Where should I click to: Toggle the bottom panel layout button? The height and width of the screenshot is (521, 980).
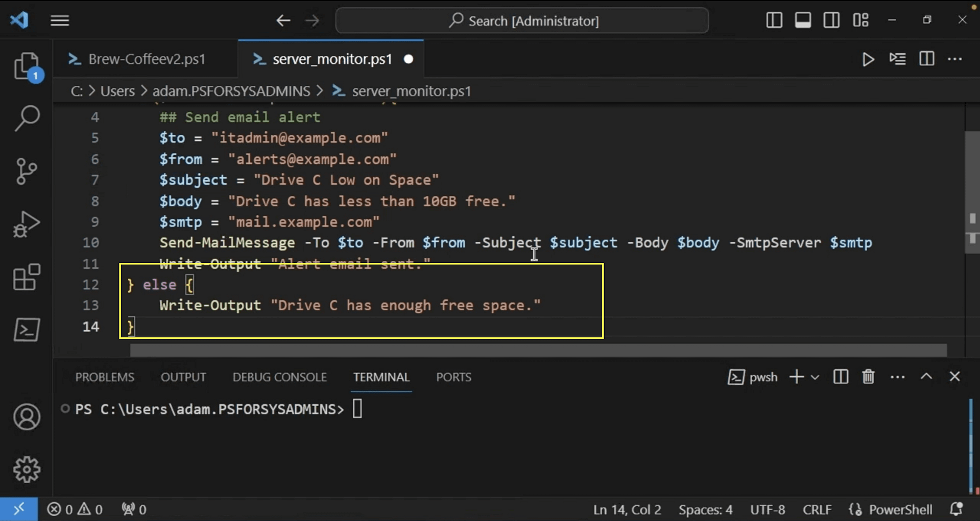pos(803,20)
